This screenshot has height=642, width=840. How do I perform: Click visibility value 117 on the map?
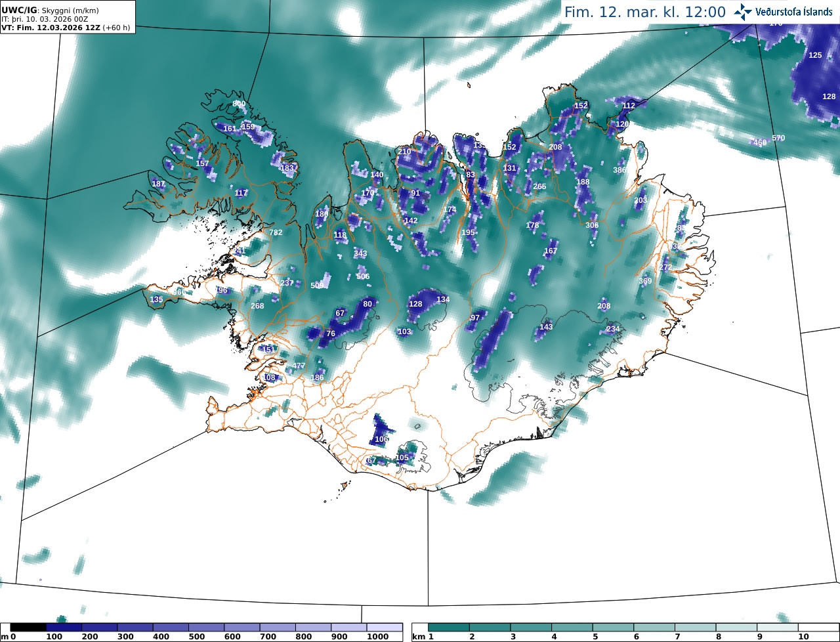[241, 193]
